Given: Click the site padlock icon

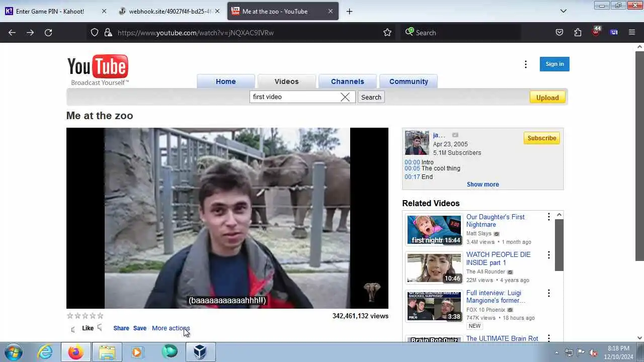Looking at the screenshot, I should pyautogui.click(x=108, y=33).
